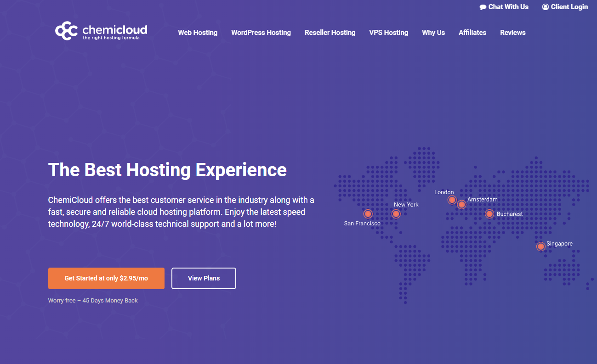The width and height of the screenshot is (597, 364).
Task: Select the New York map marker
Action: (396, 214)
